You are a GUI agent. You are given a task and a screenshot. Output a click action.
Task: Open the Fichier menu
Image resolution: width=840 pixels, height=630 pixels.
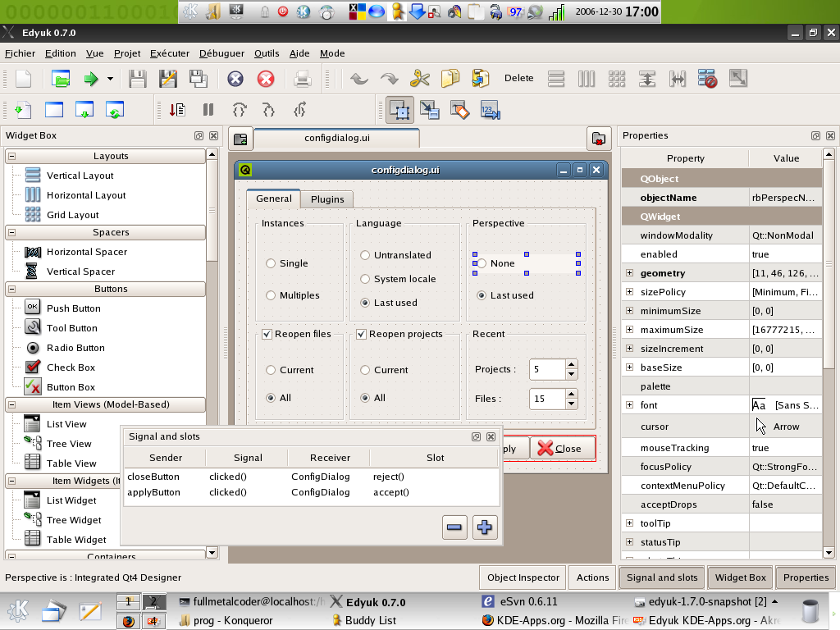20,53
